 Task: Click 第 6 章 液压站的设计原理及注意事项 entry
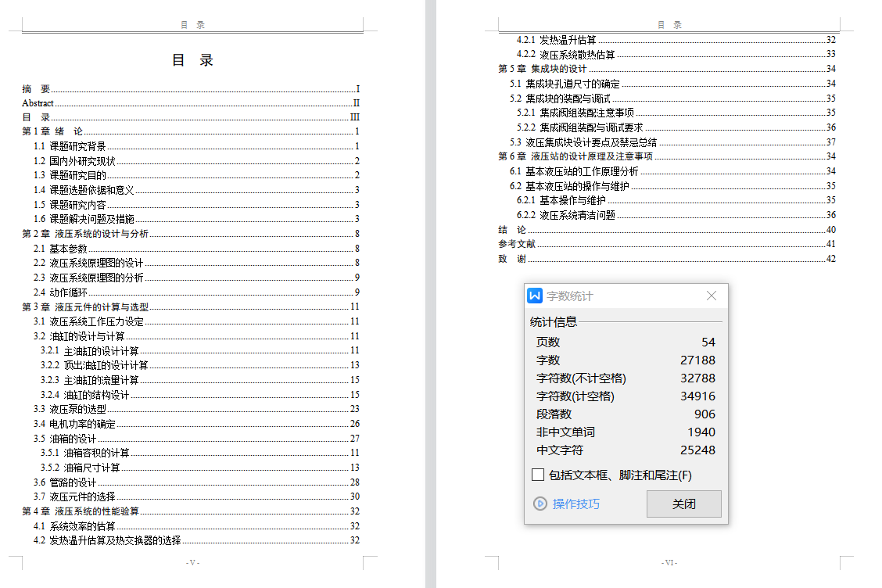click(x=667, y=156)
